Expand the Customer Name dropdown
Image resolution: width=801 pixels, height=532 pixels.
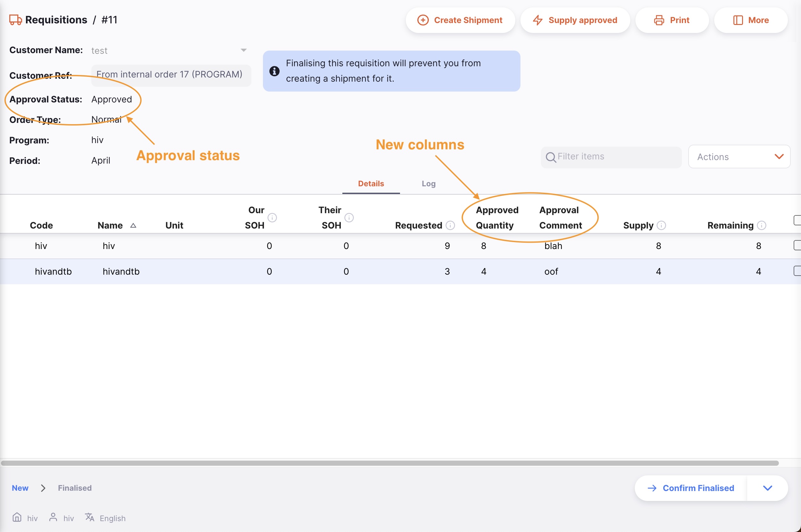243,50
